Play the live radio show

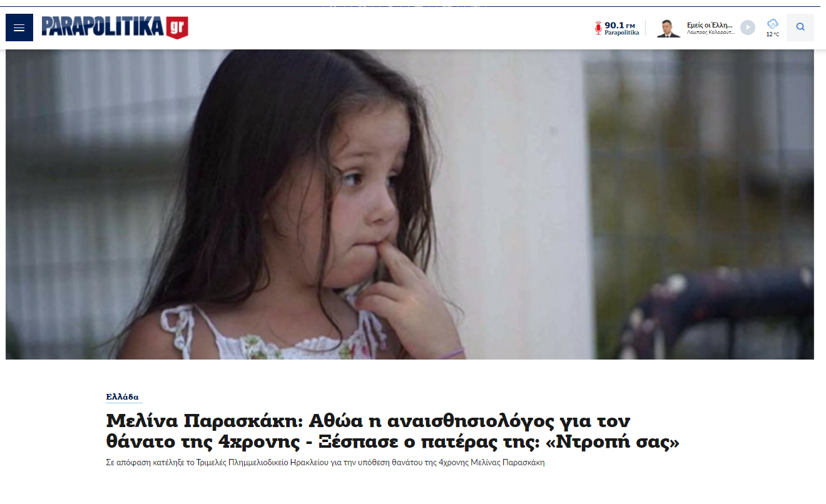point(748,28)
